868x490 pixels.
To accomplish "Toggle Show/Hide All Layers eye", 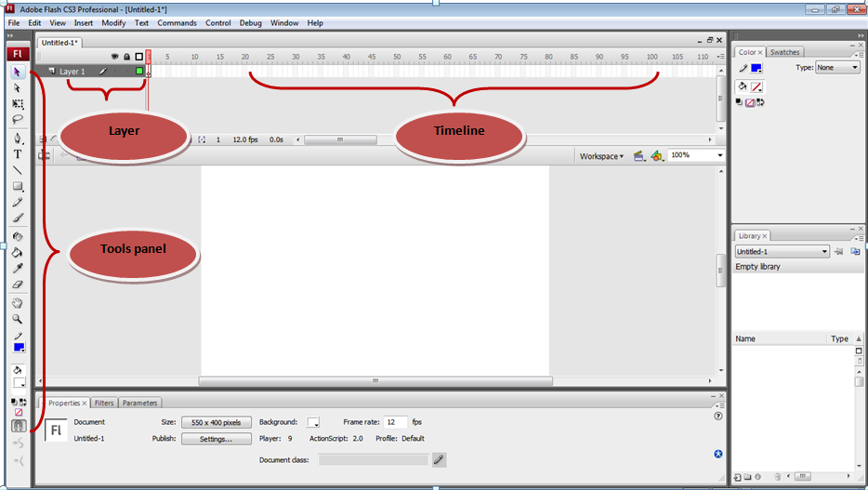I will click(114, 57).
